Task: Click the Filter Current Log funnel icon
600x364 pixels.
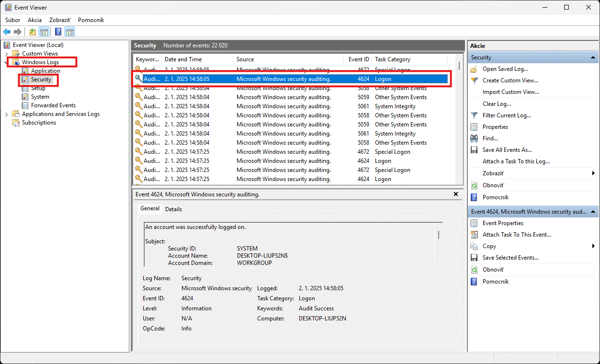Action: pyautogui.click(x=474, y=115)
